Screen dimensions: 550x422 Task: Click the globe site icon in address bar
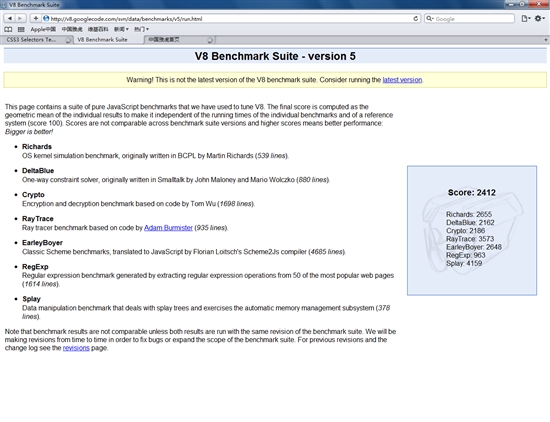[x=46, y=19]
